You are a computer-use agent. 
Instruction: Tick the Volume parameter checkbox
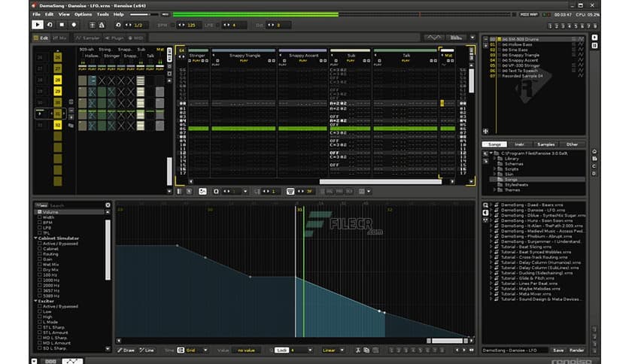pyautogui.click(x=39, y=211)
